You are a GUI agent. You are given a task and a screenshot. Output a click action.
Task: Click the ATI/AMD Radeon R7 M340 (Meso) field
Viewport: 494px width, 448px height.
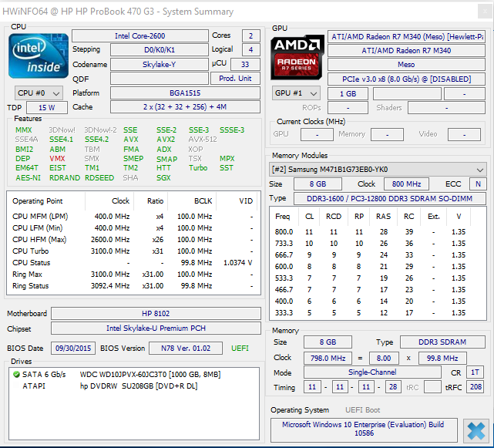pos(406,37)
